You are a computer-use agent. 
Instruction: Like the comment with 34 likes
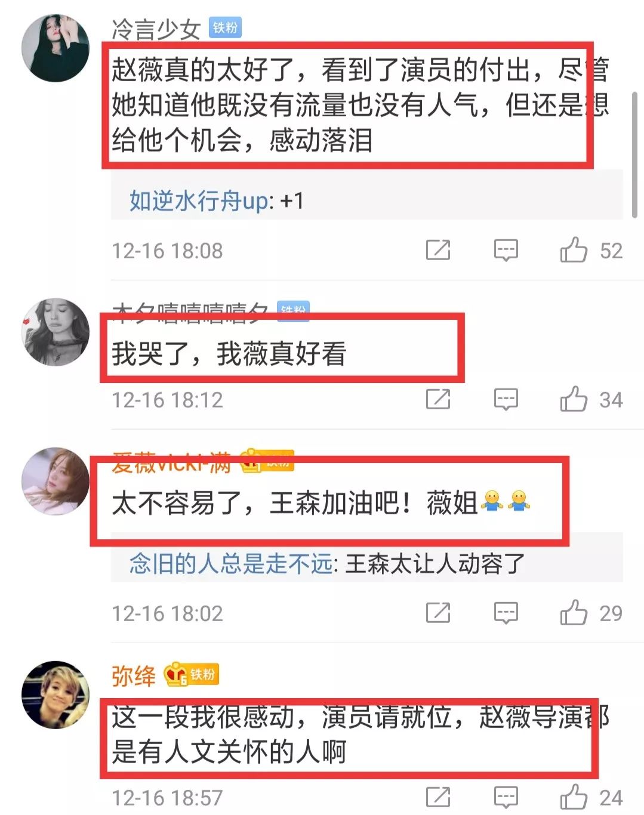(574, 399)
